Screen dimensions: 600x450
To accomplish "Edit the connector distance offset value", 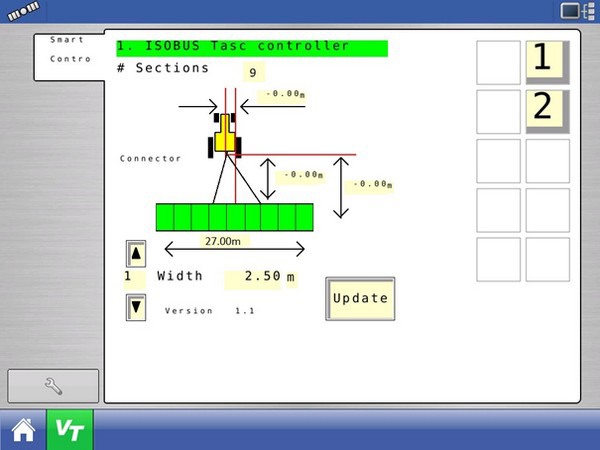I will tap(303, 175).
